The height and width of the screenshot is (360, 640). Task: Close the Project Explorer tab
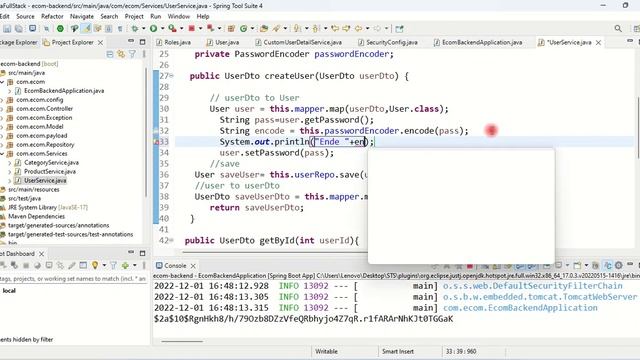[100, 42]
